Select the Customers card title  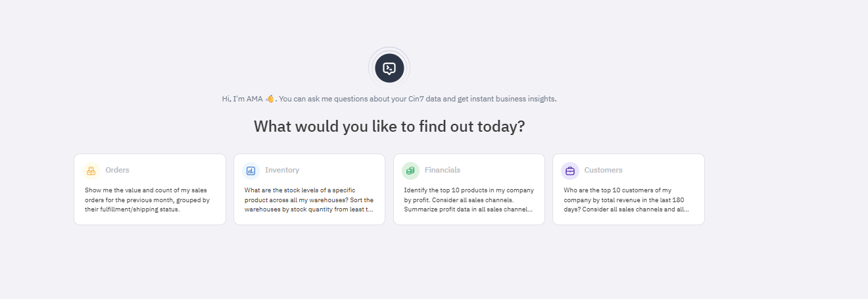pos(603,170)
